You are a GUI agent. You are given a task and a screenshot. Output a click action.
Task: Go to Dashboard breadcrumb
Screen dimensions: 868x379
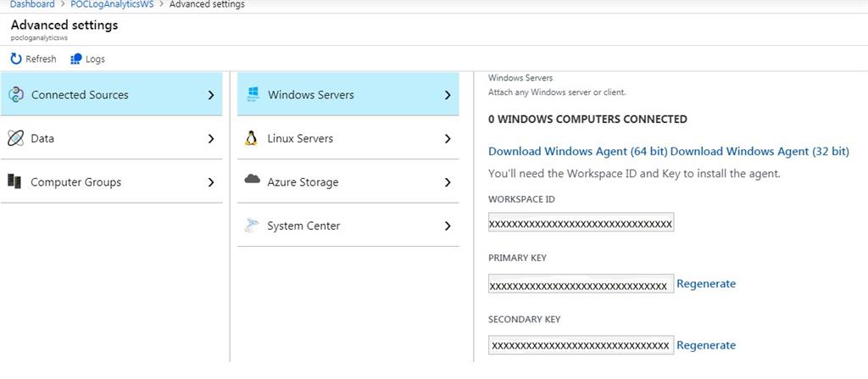click(x=33, y=4)
